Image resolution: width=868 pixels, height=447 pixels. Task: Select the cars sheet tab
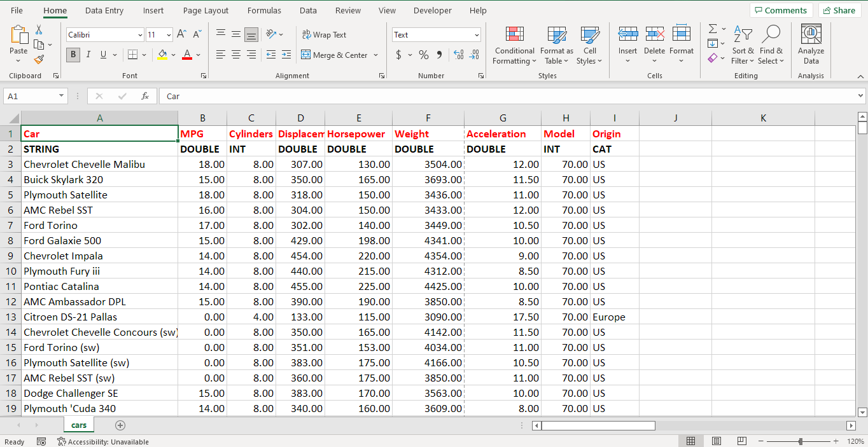[x=78, y=424]
